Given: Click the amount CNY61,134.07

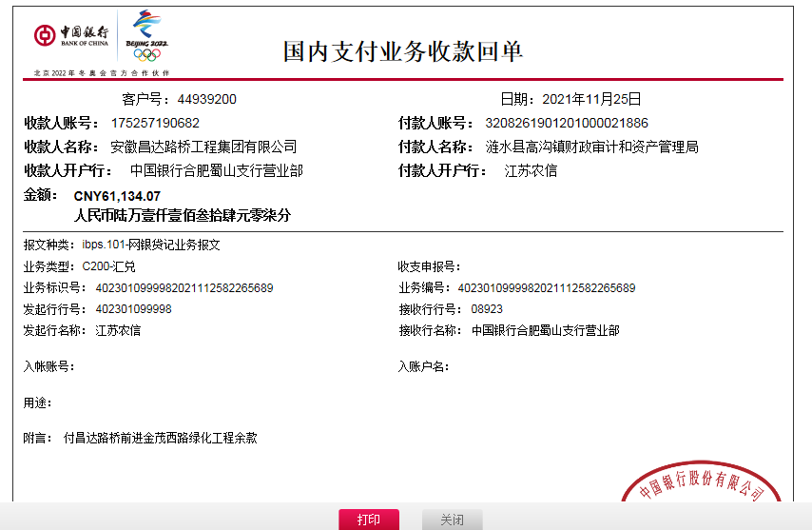Looking at the screenshot, I should 117,196.
